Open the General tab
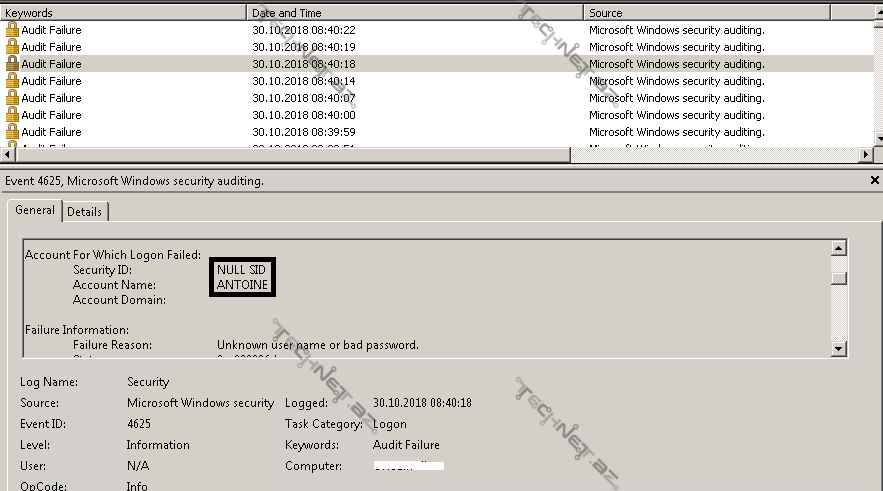The height and width of the screenshot is (491, 883). coord(35,211)
